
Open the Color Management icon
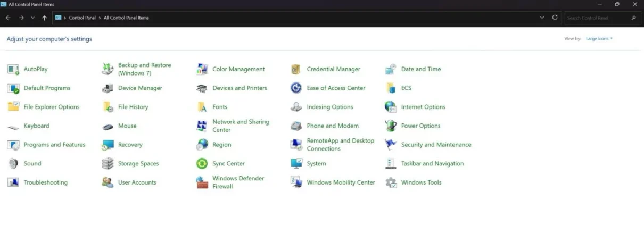[202, 69]
